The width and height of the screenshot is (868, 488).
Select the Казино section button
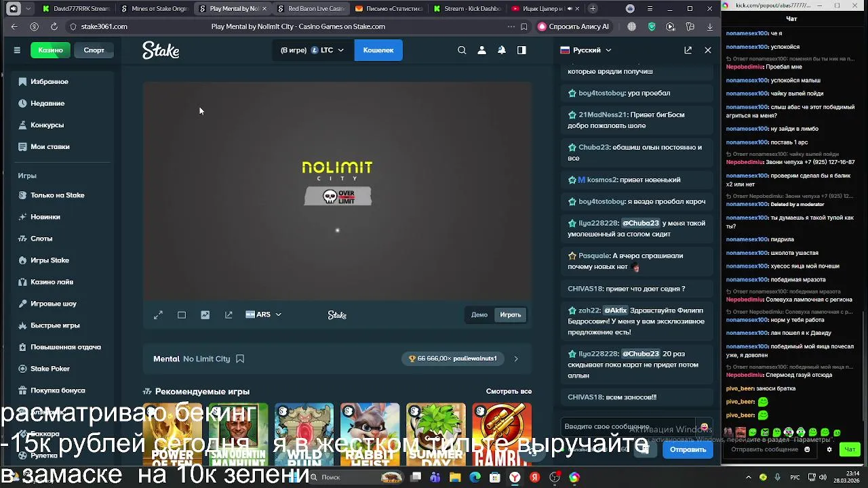pos(50,50)
